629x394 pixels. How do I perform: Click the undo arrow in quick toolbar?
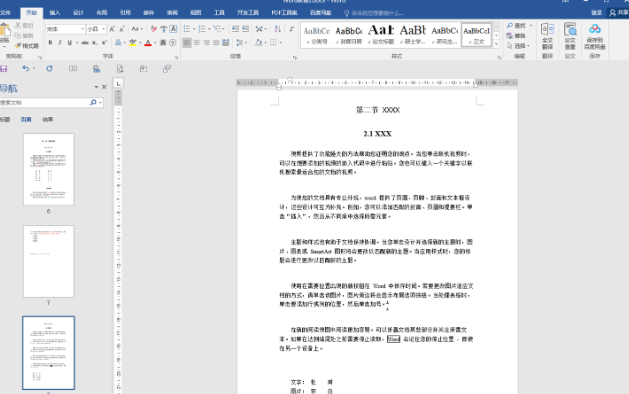tap(26, 69)
